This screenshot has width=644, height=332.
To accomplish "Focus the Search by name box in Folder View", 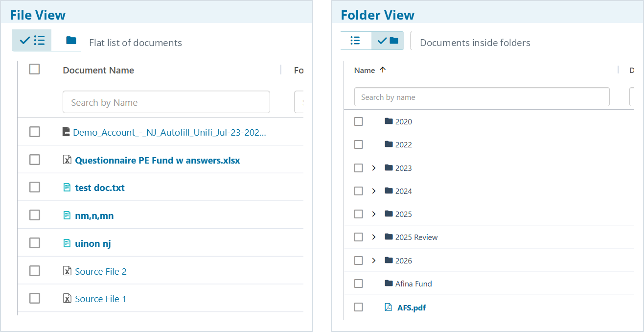I will tap(482, 97).
